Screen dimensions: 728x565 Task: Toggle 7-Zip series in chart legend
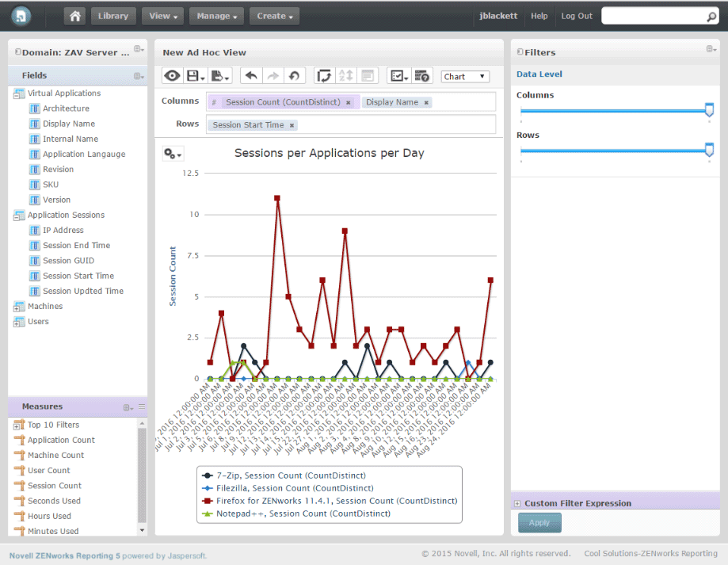[x=284, y=476]
